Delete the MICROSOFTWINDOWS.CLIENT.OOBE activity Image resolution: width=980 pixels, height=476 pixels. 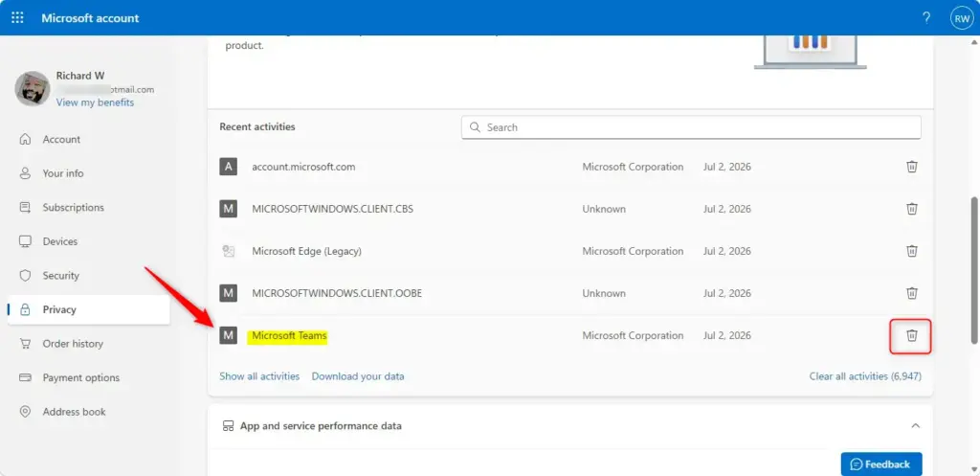click(912, 293)
